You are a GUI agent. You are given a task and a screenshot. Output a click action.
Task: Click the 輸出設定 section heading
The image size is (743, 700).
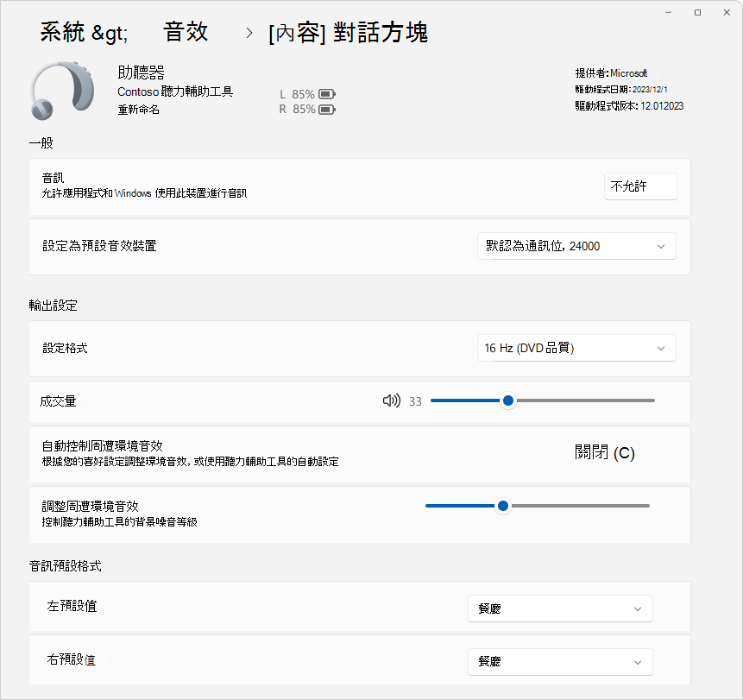click(x=54, y=306)
